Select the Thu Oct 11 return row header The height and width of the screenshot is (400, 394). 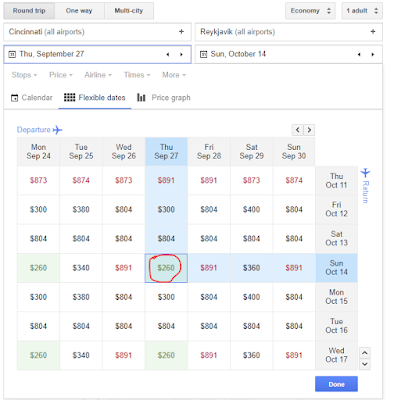tap(336, 180)
